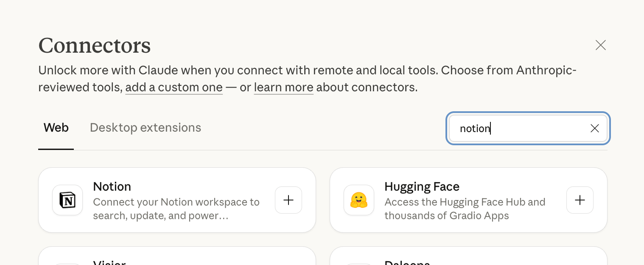Screen dimensions: 644x265
Task: Click the Connectors heading
Action: [x=95, y=45]
